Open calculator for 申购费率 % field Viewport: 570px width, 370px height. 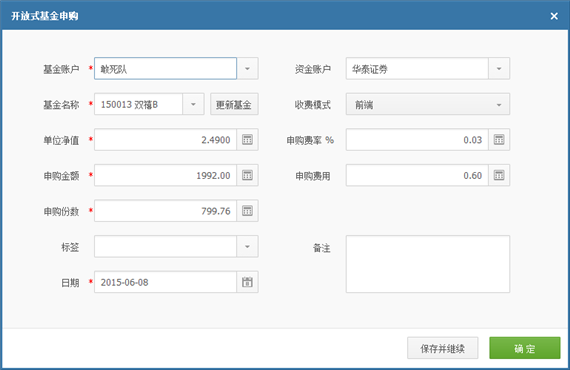499,140
